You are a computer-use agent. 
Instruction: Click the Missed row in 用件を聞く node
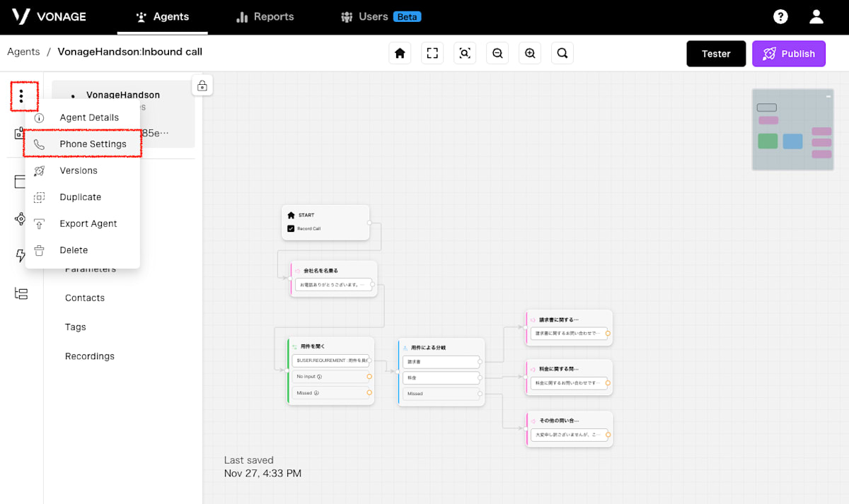pos(330,393)
